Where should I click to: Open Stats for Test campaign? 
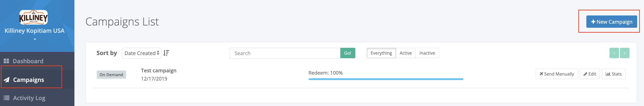pos(614,74)
